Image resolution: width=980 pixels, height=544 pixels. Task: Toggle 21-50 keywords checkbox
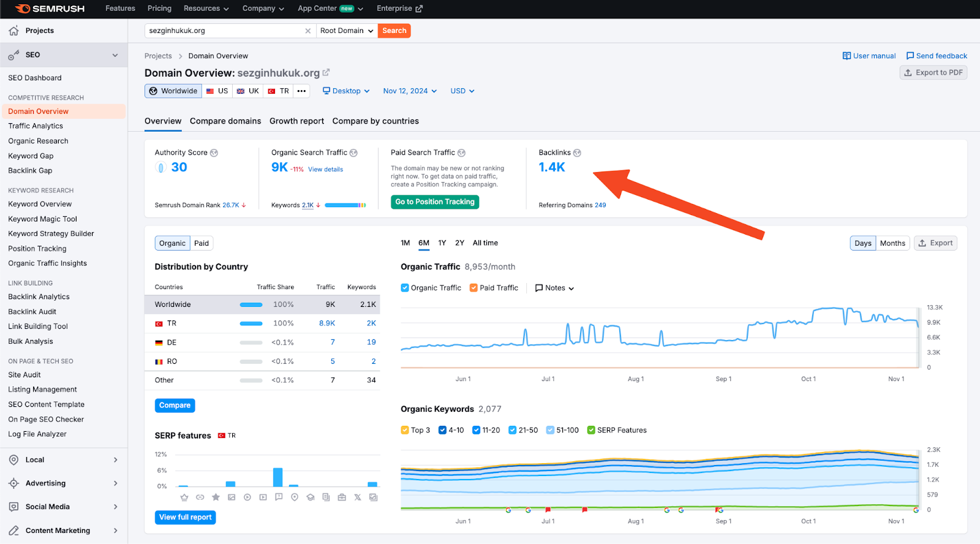pyautogui.click(x=513, y=430)
